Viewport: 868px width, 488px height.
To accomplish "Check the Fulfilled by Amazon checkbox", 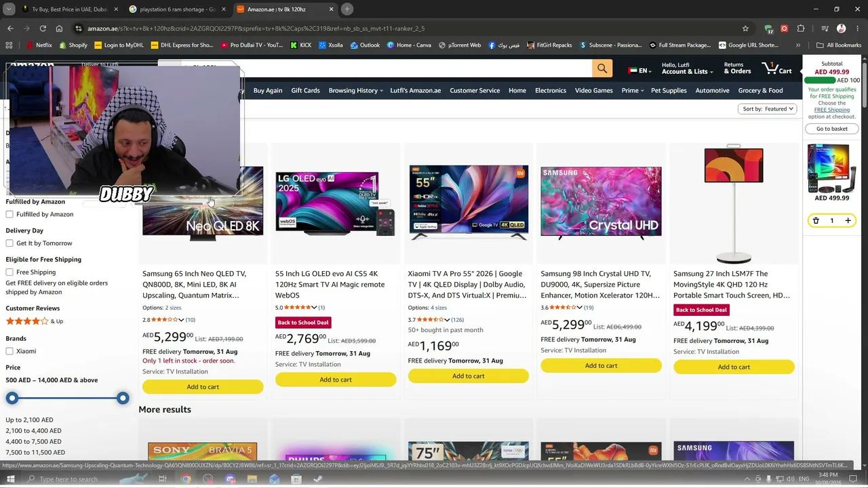I will point(9,214).
